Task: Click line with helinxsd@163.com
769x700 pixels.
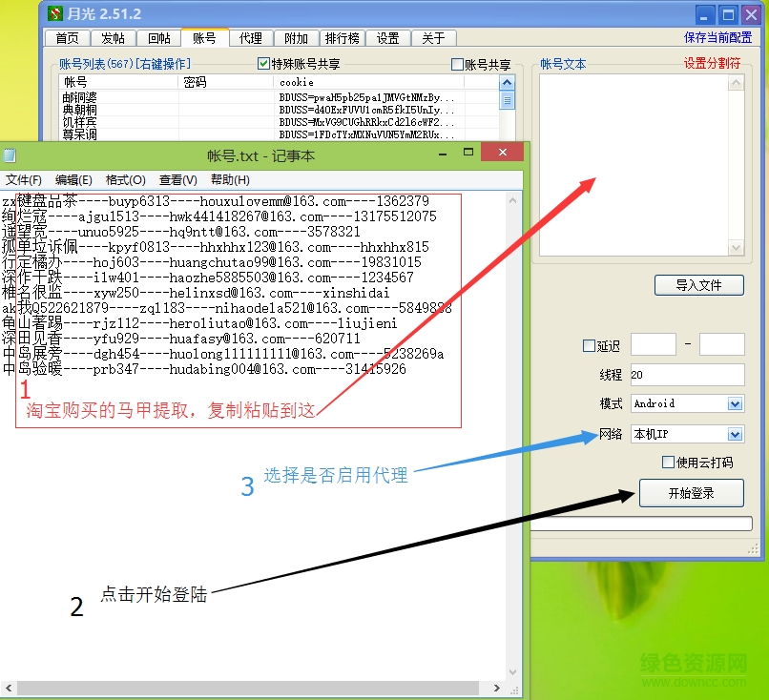Action: pyautogui.click(x=196, y=293)
